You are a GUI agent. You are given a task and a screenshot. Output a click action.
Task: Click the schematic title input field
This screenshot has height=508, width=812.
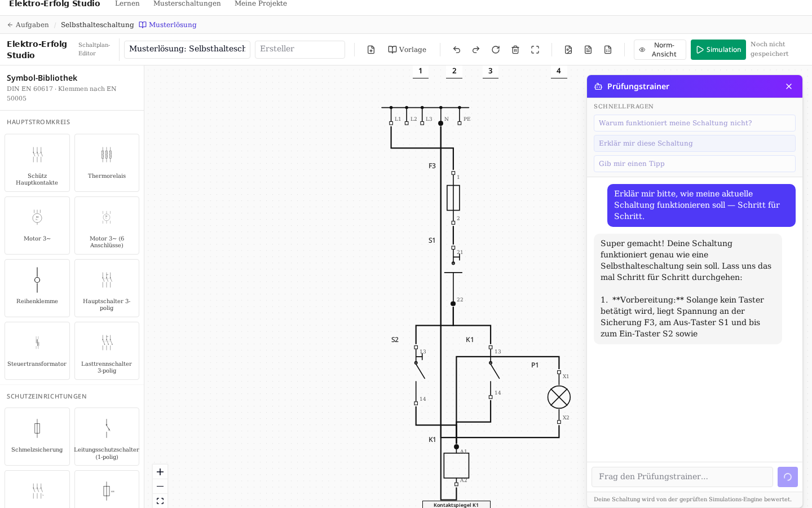coord(187,49)
